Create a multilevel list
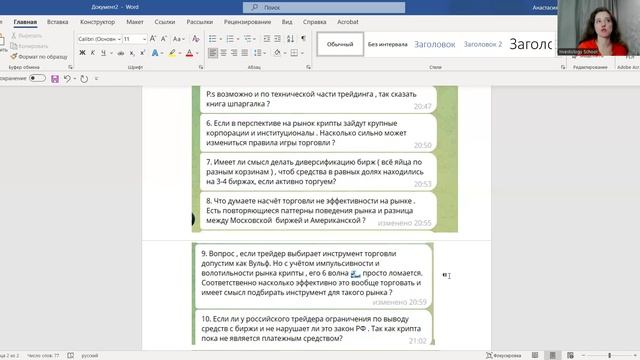This screenshot has height=360, width=640. coord(247,39)
